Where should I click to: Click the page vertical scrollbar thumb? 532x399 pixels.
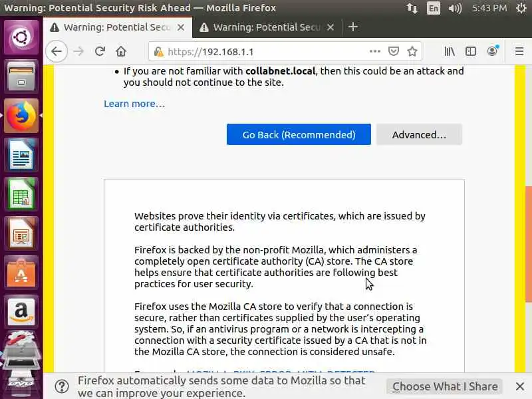(x=529, y=244)
